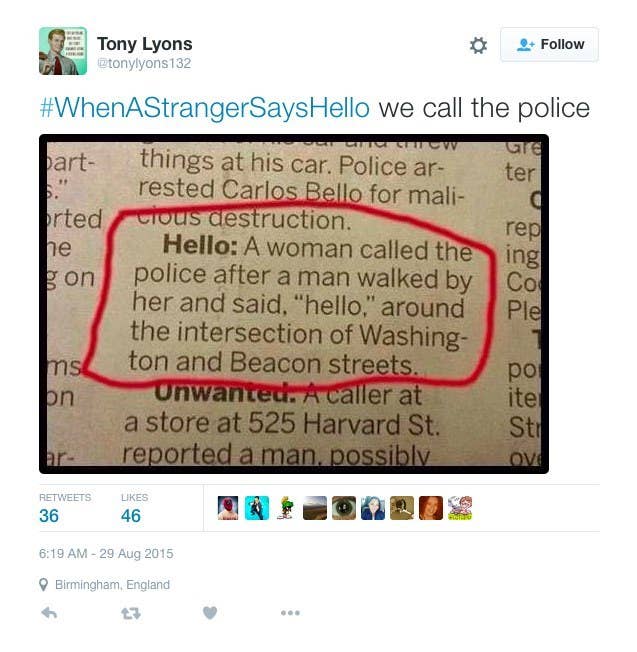Open the @tonylyons132 handle link
The width and height of the screenshot is (637, 652).
click(x=144, y=63)
